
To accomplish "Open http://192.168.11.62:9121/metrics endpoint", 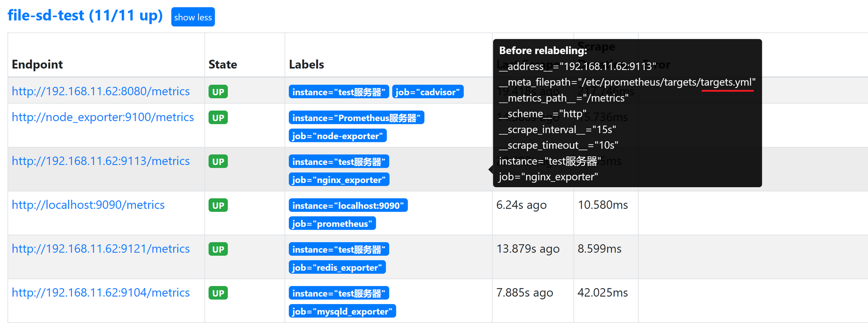I will click(101, 248).
